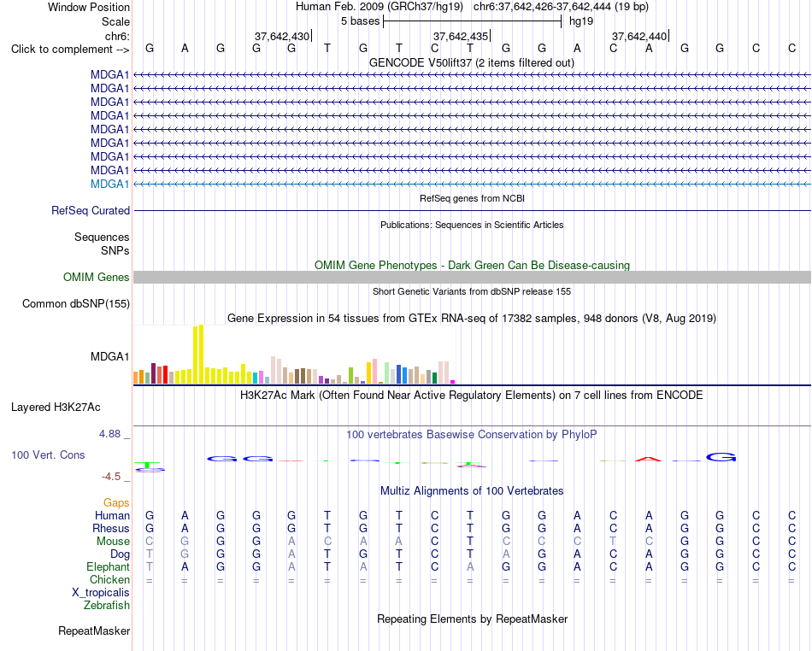Screen dimensions: 812x651
Task: Select the Zebrafish alignment row label
Action: (107, 605)
